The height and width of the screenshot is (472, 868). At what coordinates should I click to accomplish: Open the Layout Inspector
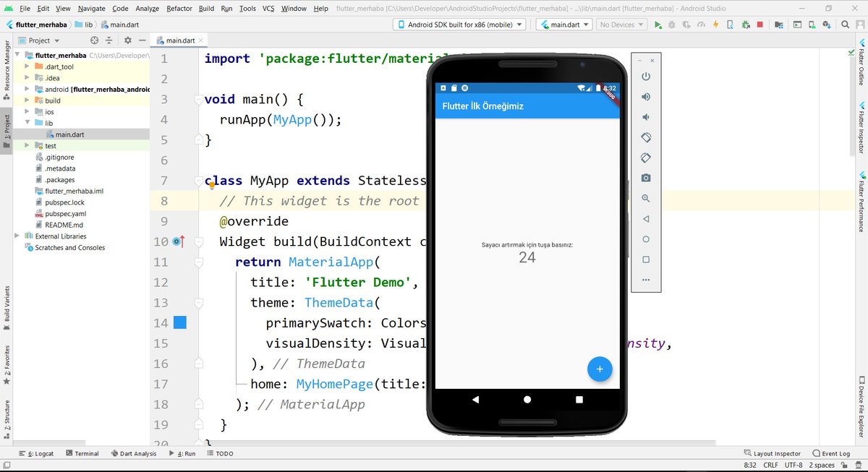tap(772, 454)
